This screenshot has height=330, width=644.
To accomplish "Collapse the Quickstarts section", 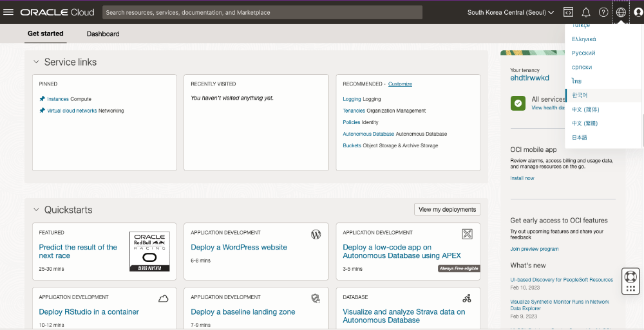I will pos(36,210).
